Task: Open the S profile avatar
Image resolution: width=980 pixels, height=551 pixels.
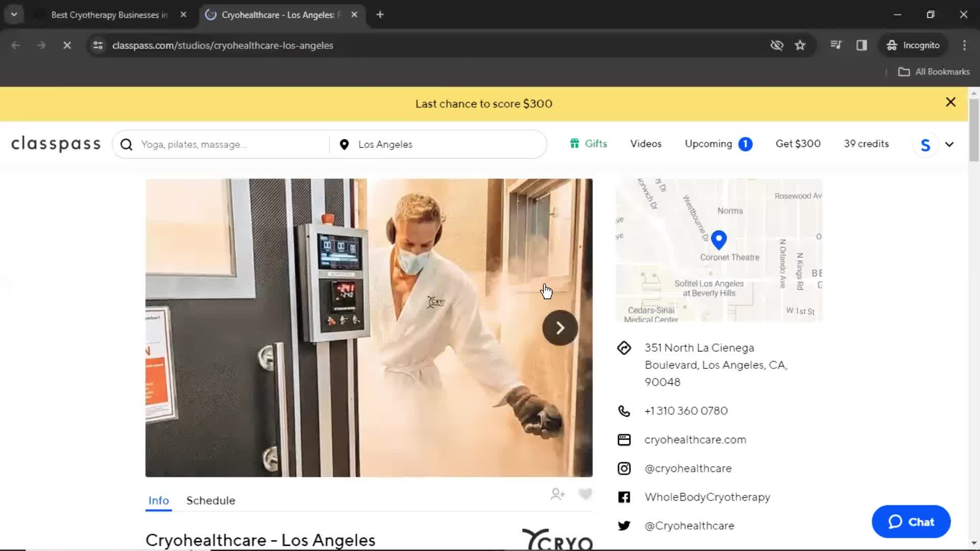Action: pos(925,145)
